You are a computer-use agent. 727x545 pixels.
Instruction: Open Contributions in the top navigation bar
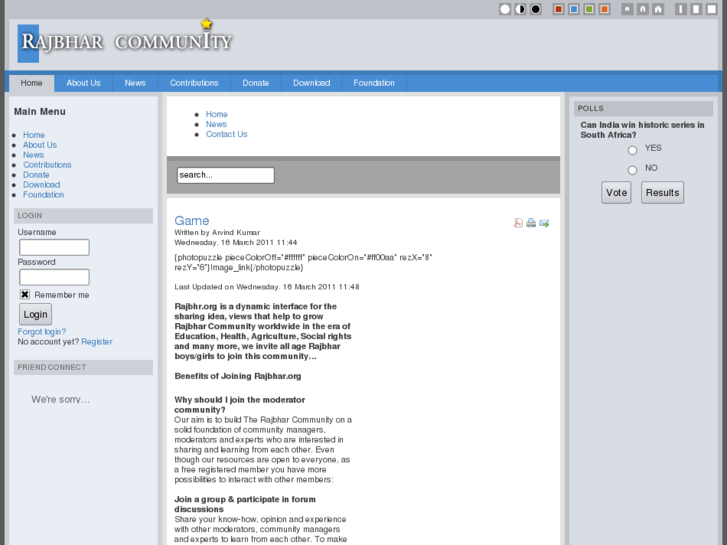194,83
